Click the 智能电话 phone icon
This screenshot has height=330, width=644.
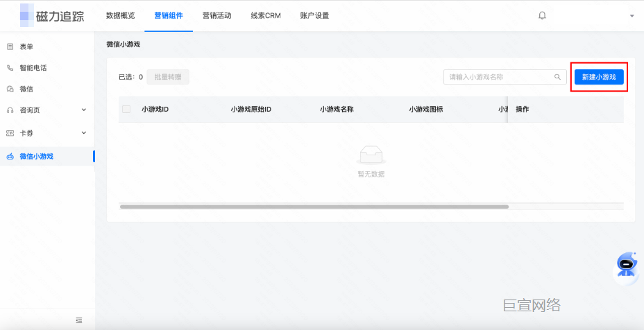click(x=10, y=68)
